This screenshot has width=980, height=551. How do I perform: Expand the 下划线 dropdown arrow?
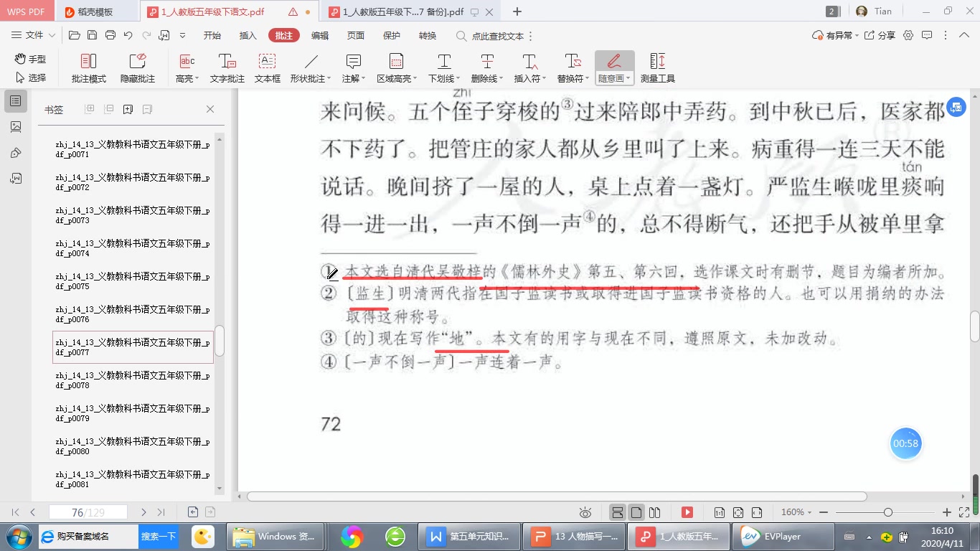(x=457, y=79)
